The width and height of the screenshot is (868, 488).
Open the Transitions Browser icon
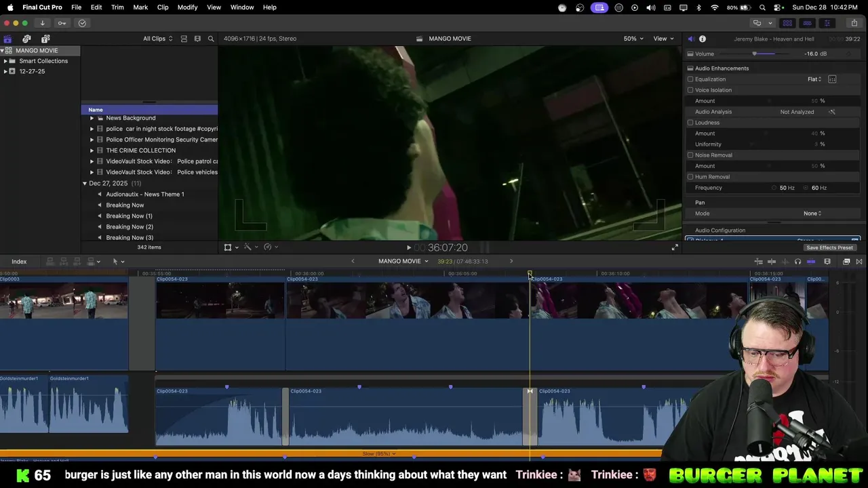point(859,262)
